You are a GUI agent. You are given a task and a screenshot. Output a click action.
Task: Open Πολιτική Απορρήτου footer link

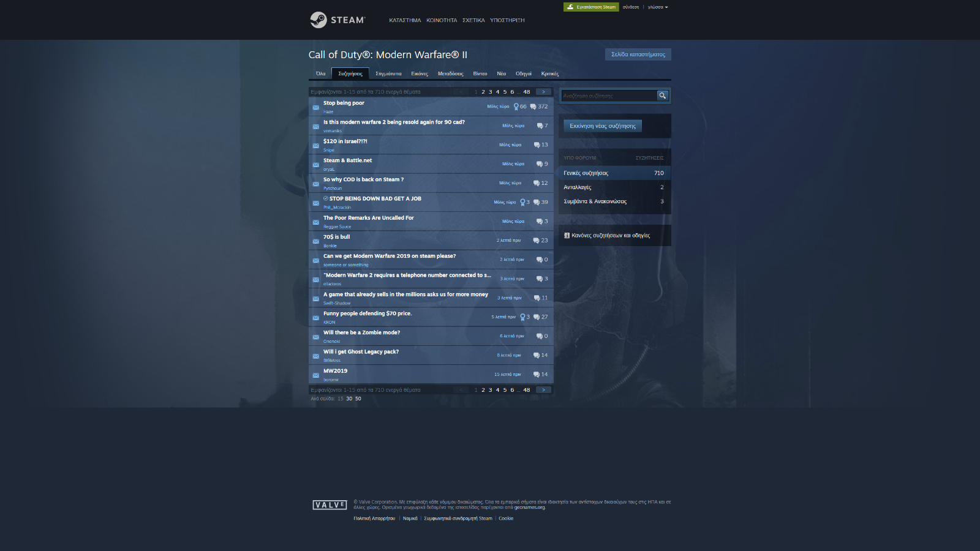(374, 519)
